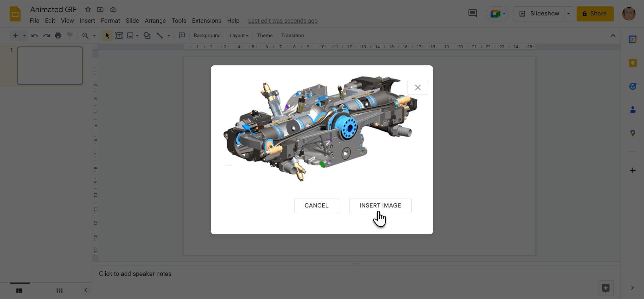
Task: Click the INSERT IMAGE button
Action: (x=380, y=205)
